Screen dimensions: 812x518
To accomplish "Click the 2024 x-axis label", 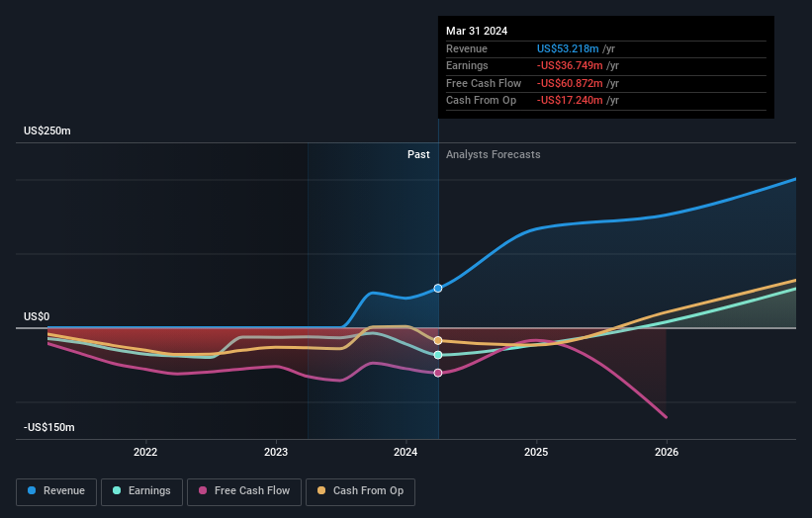I will (406, 453).
